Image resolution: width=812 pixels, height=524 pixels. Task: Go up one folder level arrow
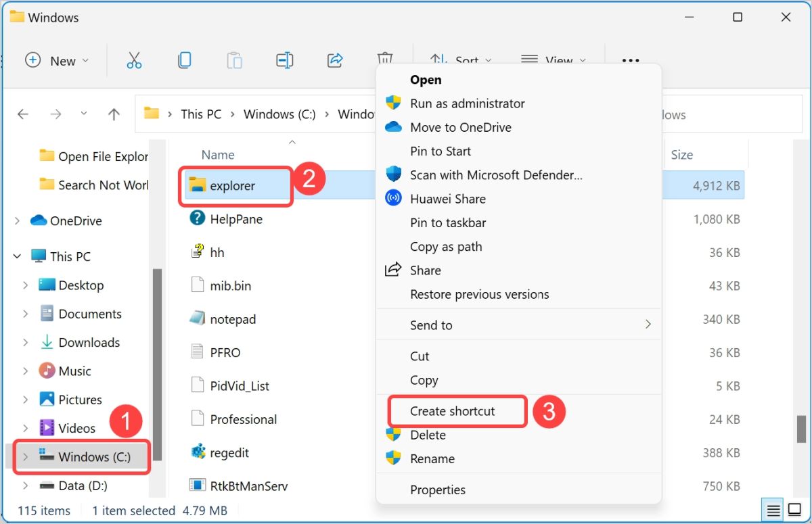pyautogui.click(x=114, y=114)
